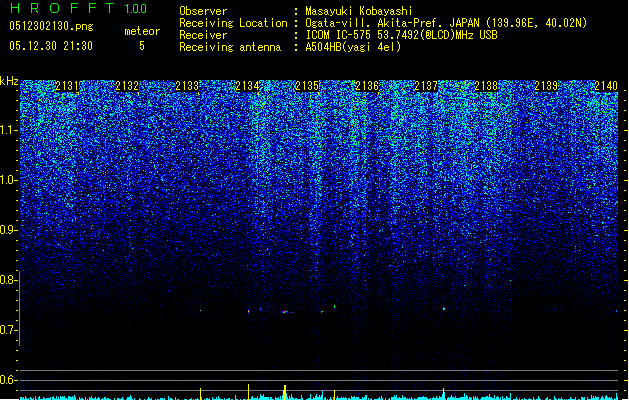Click the 1.0 frequency axis label
This screenshot has width=629, height=400.
coord(8,180)
